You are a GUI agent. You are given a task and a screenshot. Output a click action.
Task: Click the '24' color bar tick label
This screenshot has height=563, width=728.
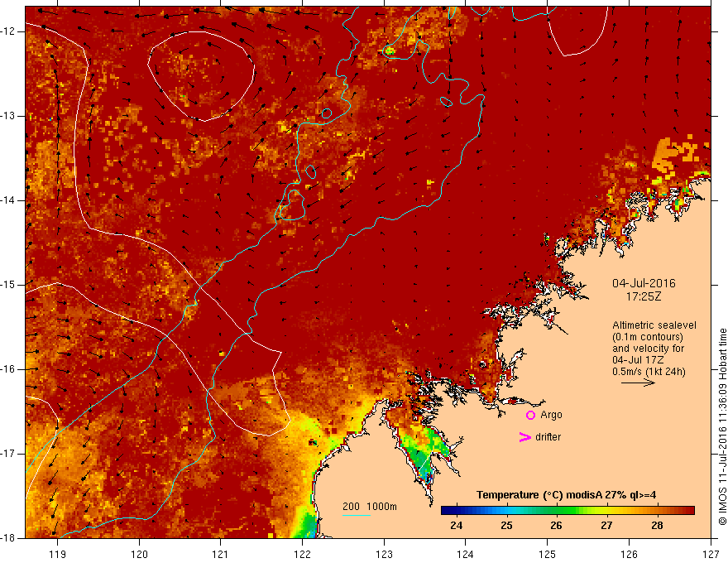457,526
